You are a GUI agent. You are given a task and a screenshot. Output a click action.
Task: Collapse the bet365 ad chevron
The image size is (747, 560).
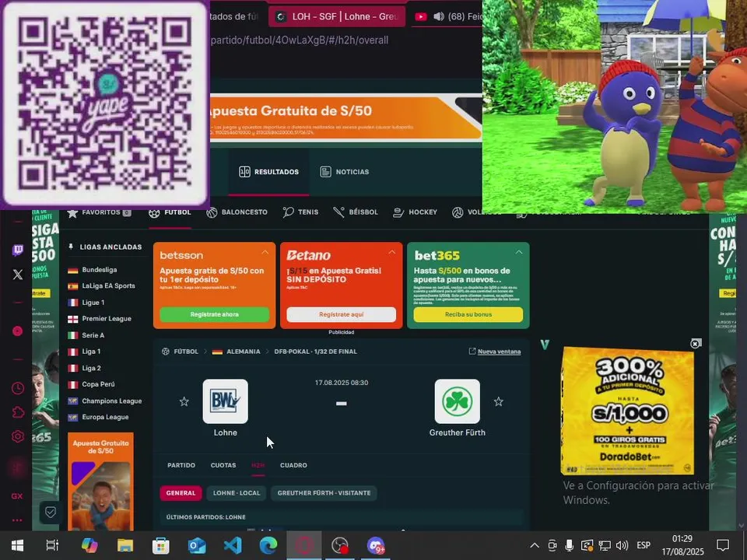click(519, 252)
